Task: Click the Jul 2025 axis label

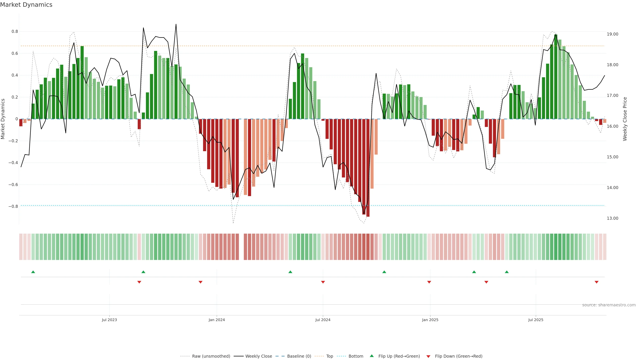Action: (535, 320)
